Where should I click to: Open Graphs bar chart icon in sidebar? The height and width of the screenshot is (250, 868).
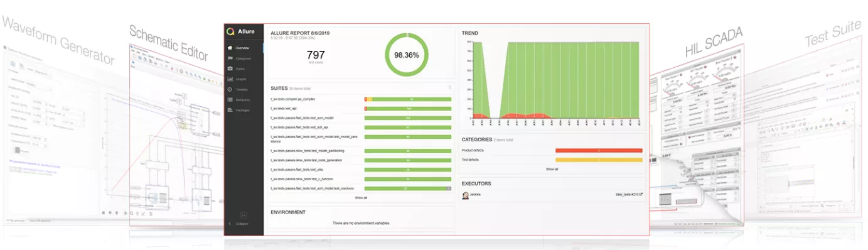[230, 79]
